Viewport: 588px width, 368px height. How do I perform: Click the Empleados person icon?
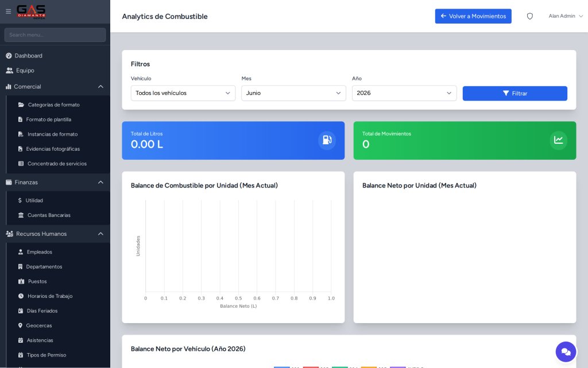21,252
